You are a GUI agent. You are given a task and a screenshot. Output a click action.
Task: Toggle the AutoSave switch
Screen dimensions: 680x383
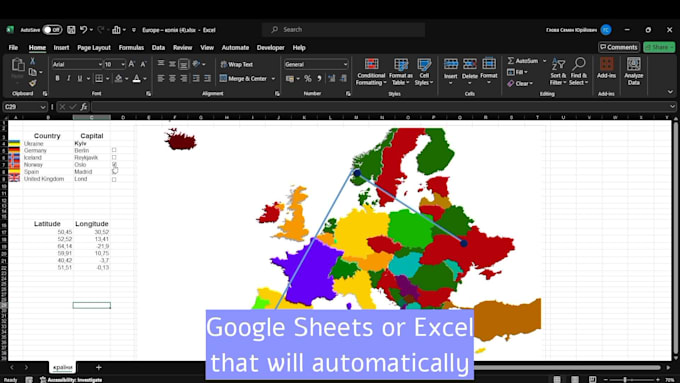52,30
